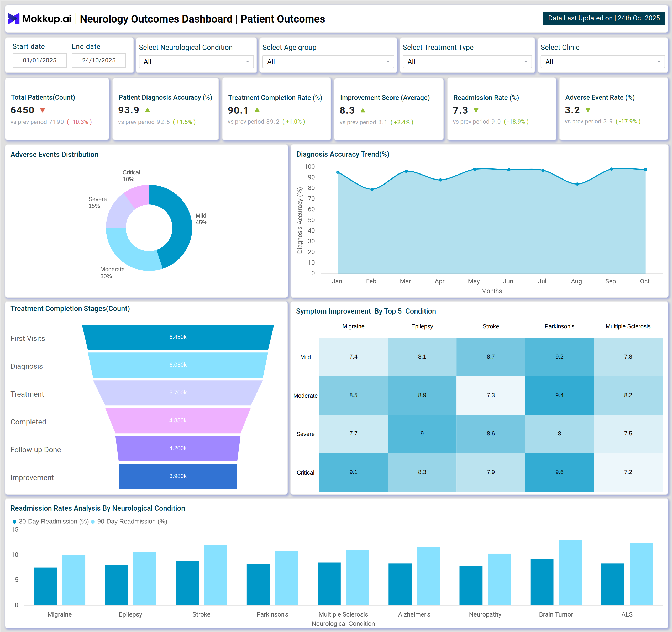
Task: Click the ALS 30-day dark bar
Action: tap(612, 584)
